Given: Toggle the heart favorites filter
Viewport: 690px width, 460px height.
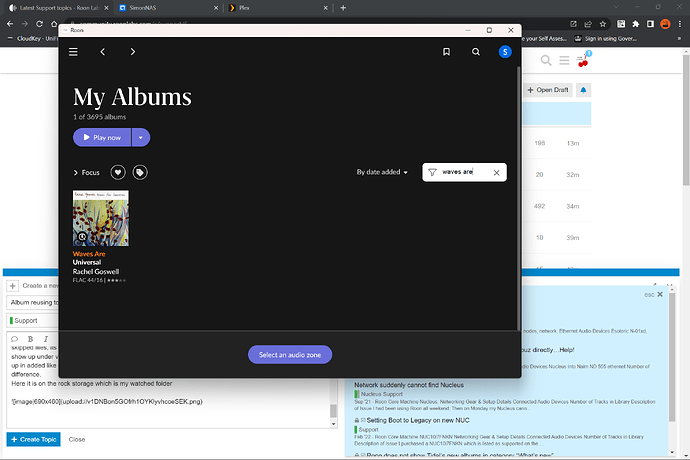Looking at the screenshot, I should tap(117, 172).
